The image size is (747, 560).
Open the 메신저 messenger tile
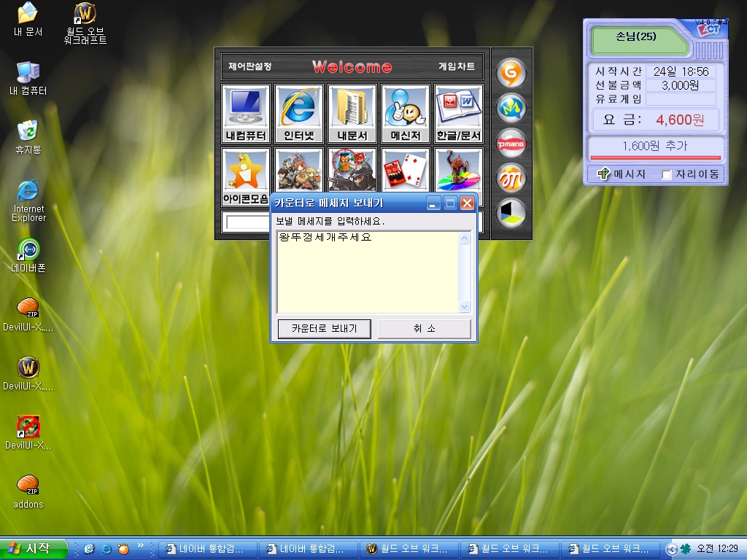tap(406, 114)
